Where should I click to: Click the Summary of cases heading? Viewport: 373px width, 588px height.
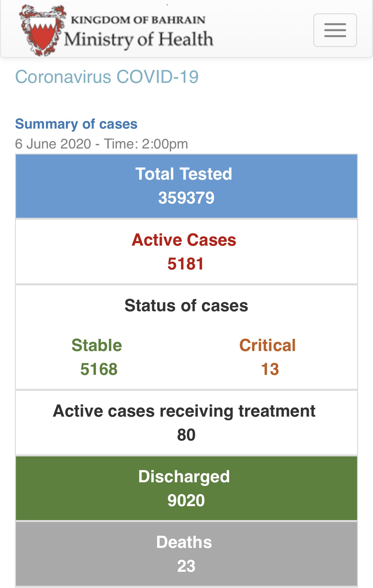tap(76, 124)
